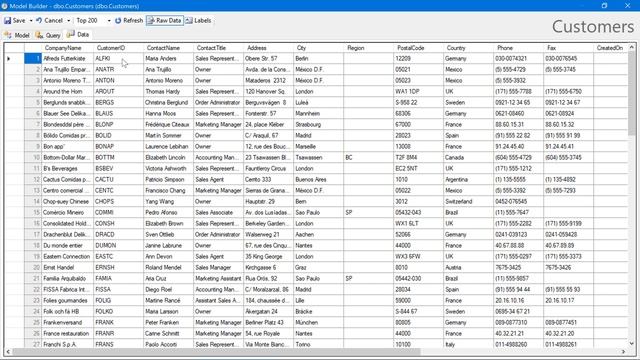Click the Model Builder app icon in title bar
The width and height of the screenshot is (640, 360).
4,6
